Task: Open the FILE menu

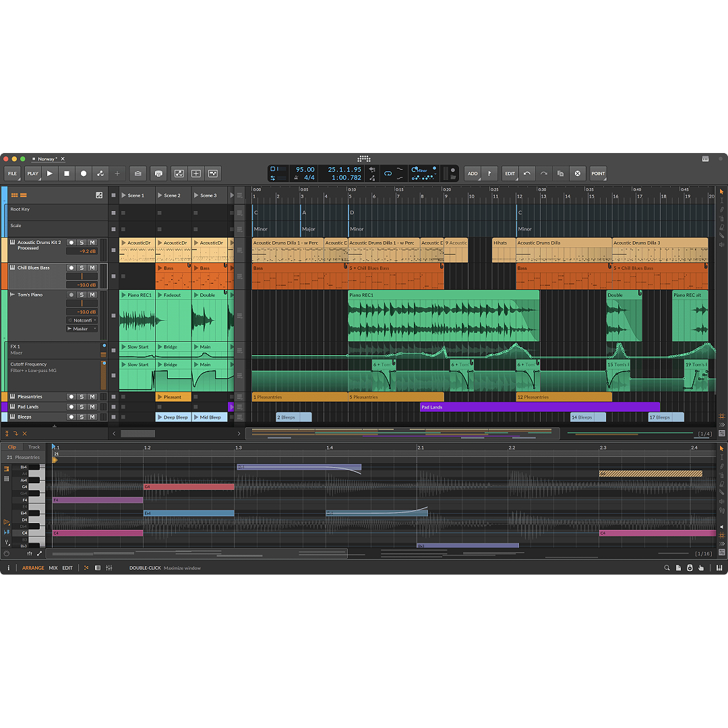Action: [x=12, y=173]
